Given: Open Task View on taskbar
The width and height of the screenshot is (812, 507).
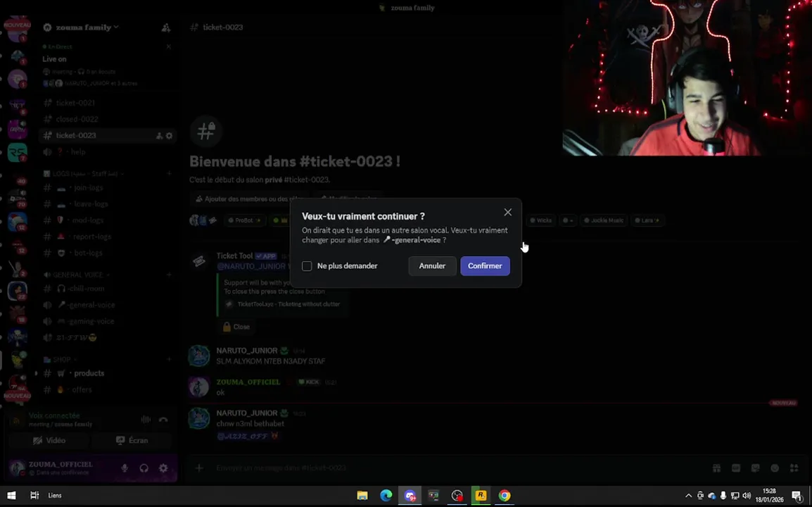Looking at the screenshot, I should tap(34, 496).
